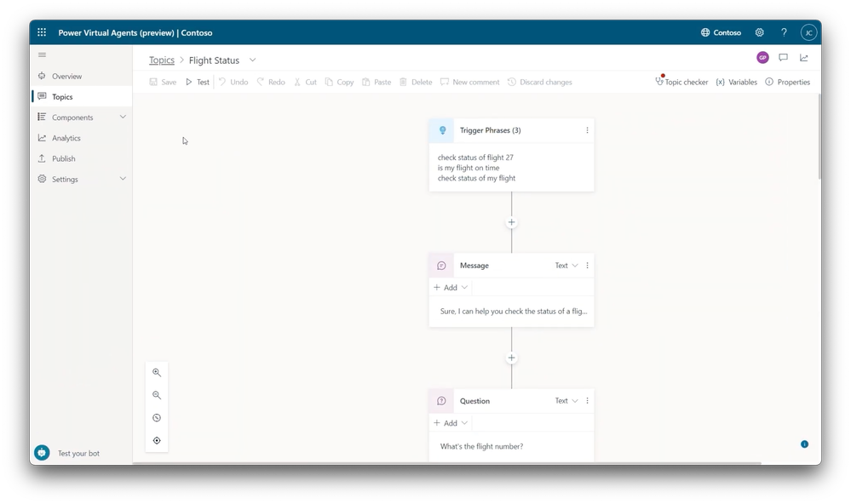The width and height of the screenshot is (851, 504).
Task: Click Redo in the toolbar
Action: pos(271,82)
